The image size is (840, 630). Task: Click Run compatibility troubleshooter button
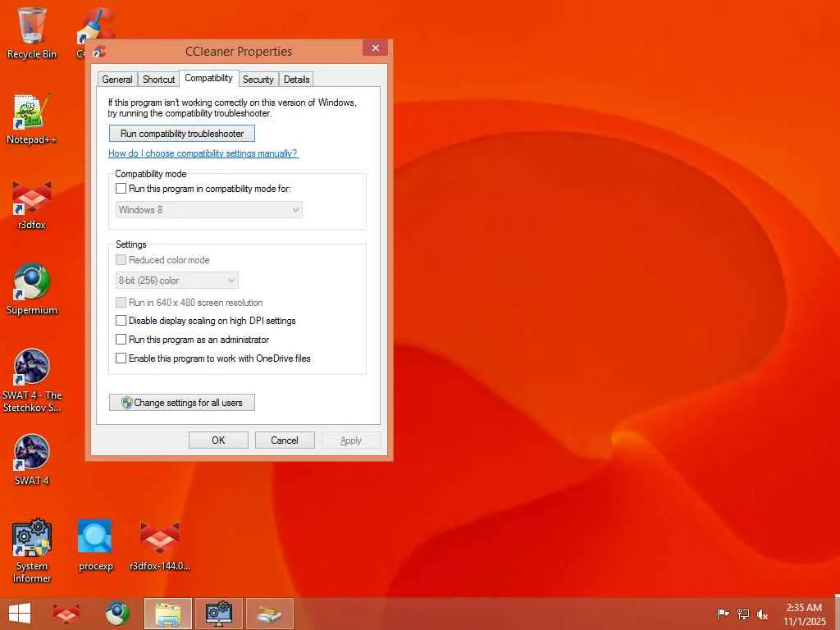point(182,134)
